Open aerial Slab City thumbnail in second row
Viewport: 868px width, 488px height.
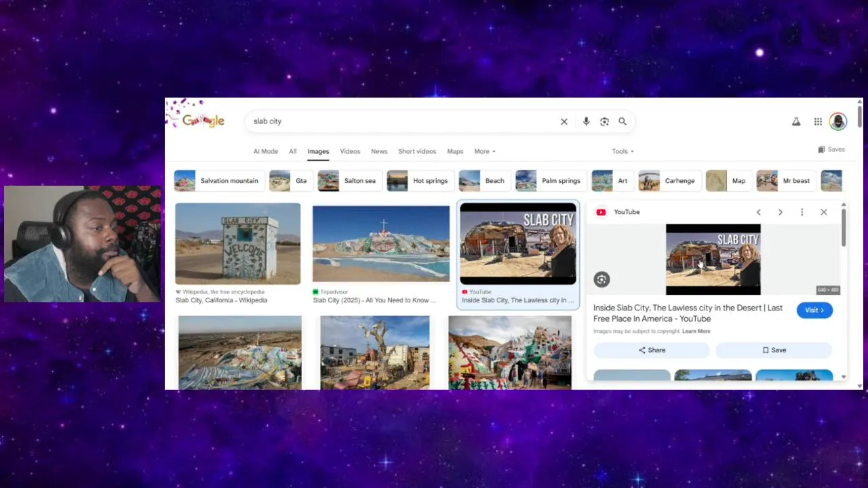(240, 352)
